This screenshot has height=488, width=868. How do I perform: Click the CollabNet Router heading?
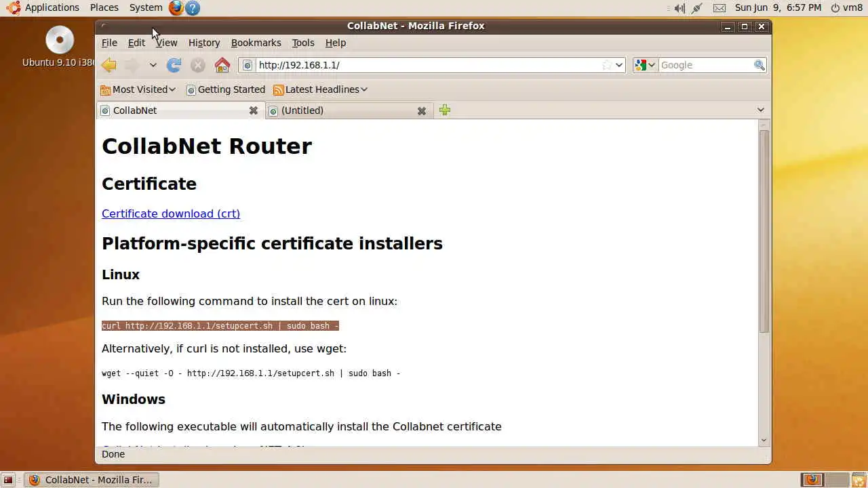(207, 146)
